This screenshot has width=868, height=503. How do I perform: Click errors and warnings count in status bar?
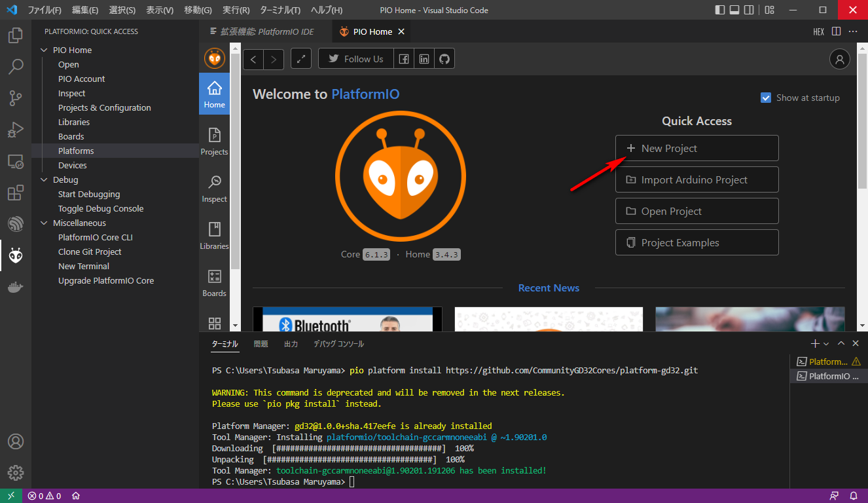point(45,496)
